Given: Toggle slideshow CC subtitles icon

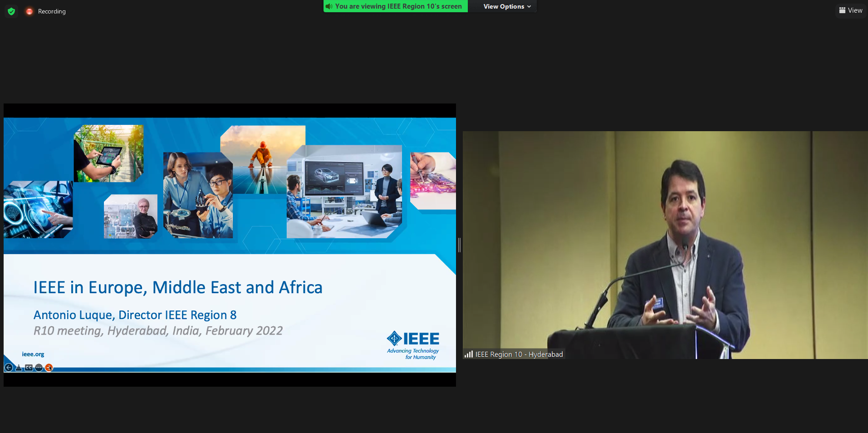Looking at the screenshot, I should click(x=29, y=368).
